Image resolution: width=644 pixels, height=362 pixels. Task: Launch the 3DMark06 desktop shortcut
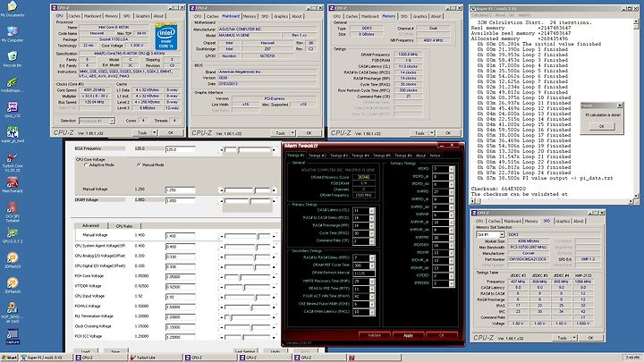(x=12, y=285)
